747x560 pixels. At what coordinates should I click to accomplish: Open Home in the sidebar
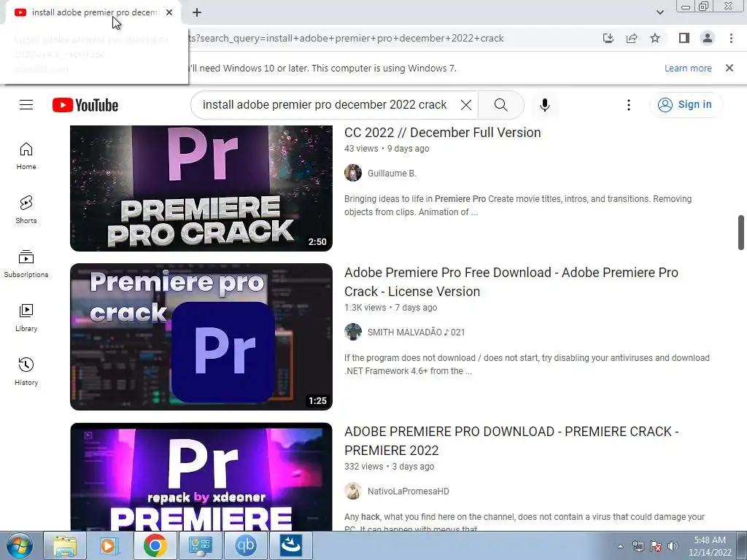click(26, 156)
